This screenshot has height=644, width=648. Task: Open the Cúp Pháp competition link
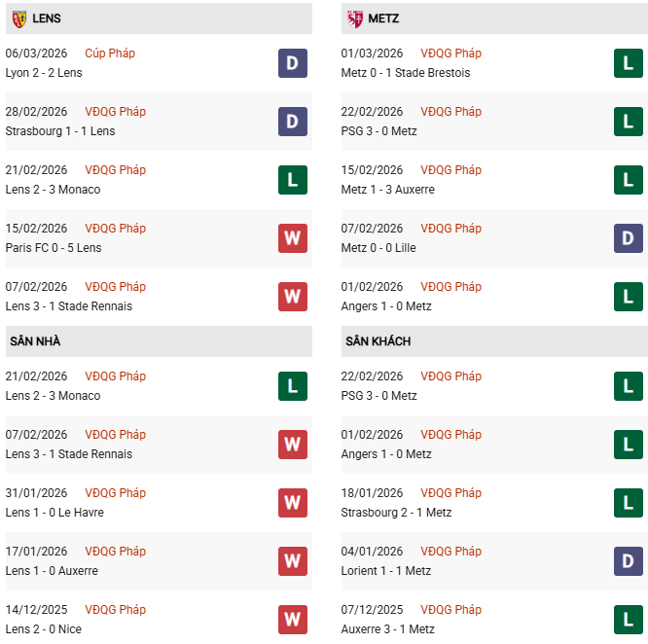110,54
